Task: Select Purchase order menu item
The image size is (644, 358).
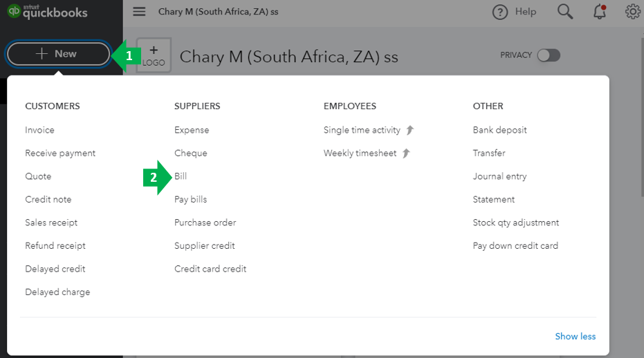Action: pos(205,223)
